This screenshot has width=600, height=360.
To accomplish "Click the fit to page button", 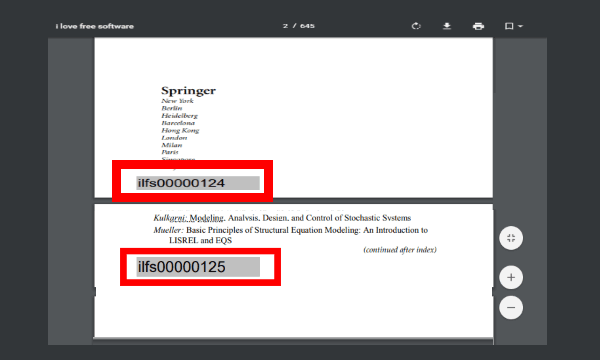I will (x=511, y=238).
